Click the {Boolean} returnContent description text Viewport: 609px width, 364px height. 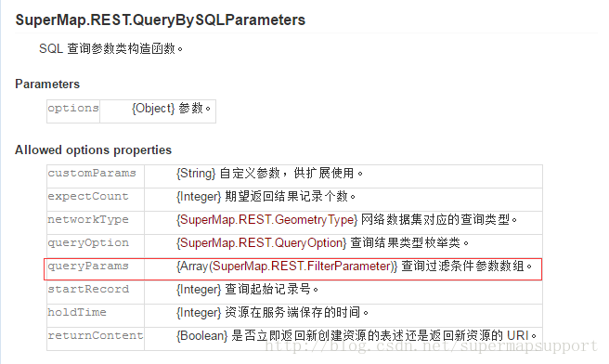click(x=356, y=335)
